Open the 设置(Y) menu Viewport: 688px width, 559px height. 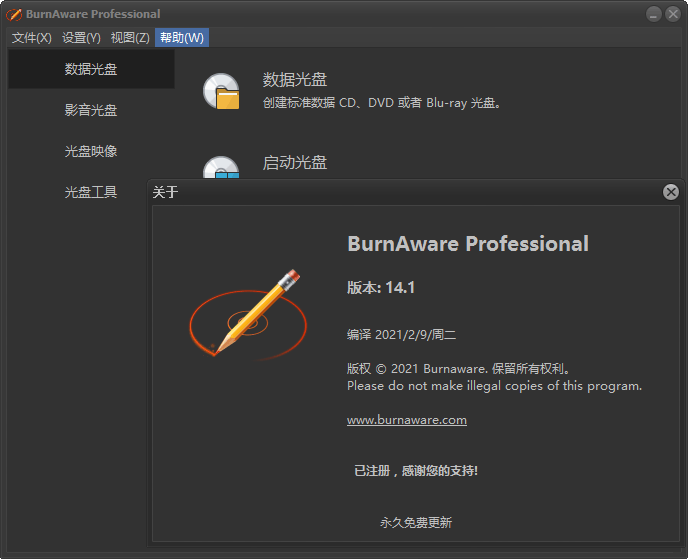[x=81, y=38]
